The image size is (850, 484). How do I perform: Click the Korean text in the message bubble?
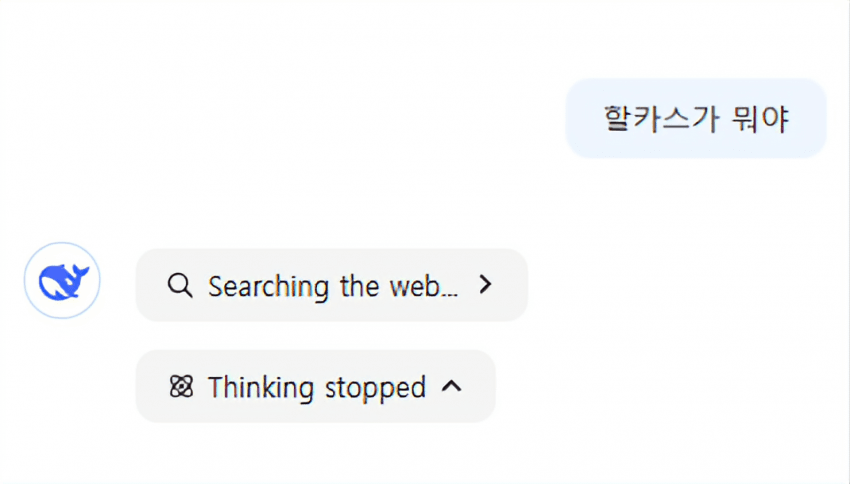point(696,119)
